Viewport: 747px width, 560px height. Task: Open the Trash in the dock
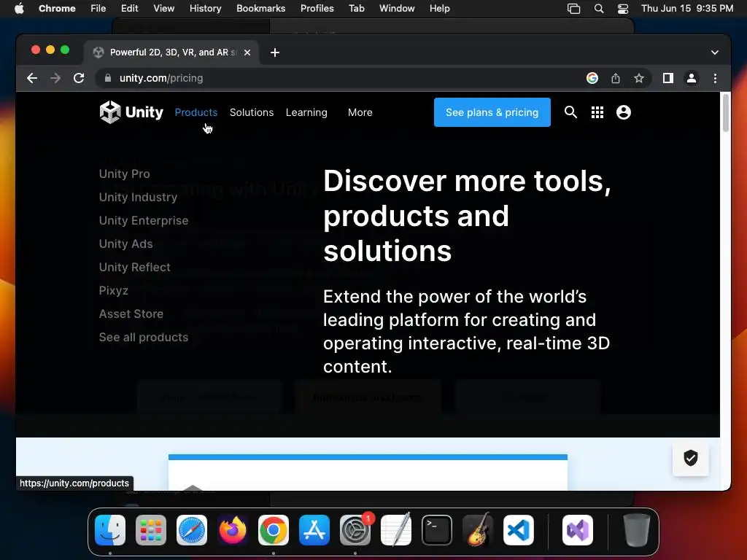tap(636, 530)
